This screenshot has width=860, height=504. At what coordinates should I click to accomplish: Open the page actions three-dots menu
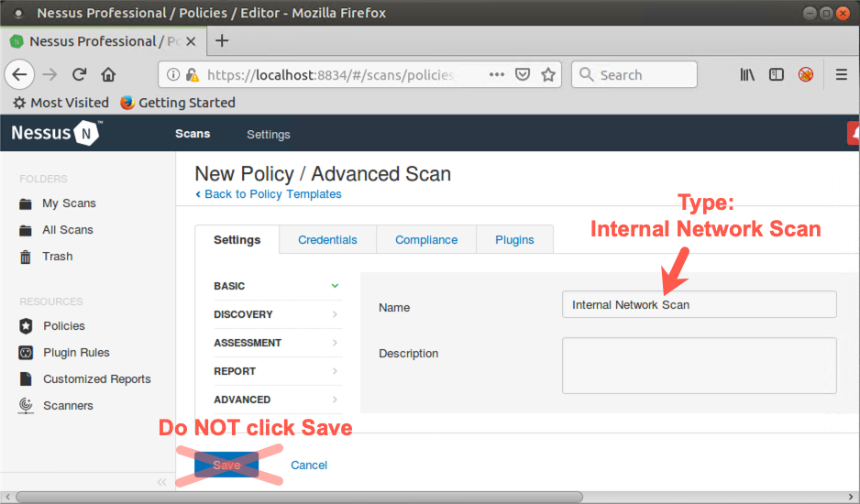[496, 75]
